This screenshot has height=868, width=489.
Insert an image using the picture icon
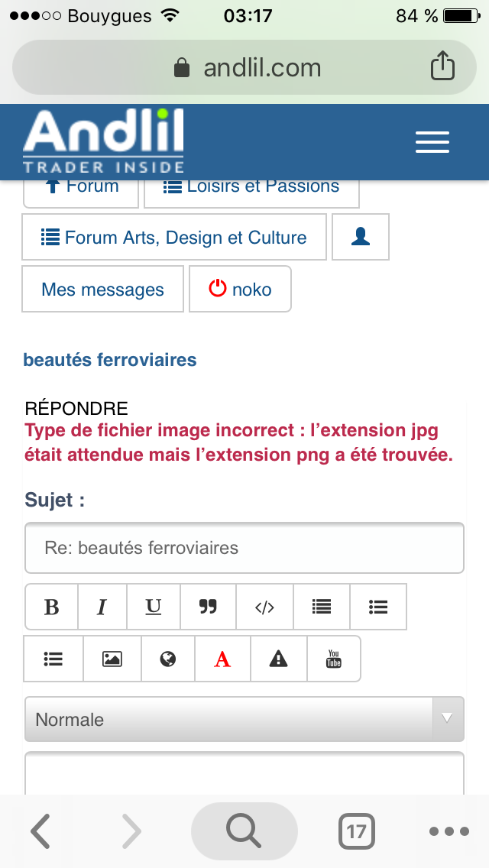coord(112,659)
